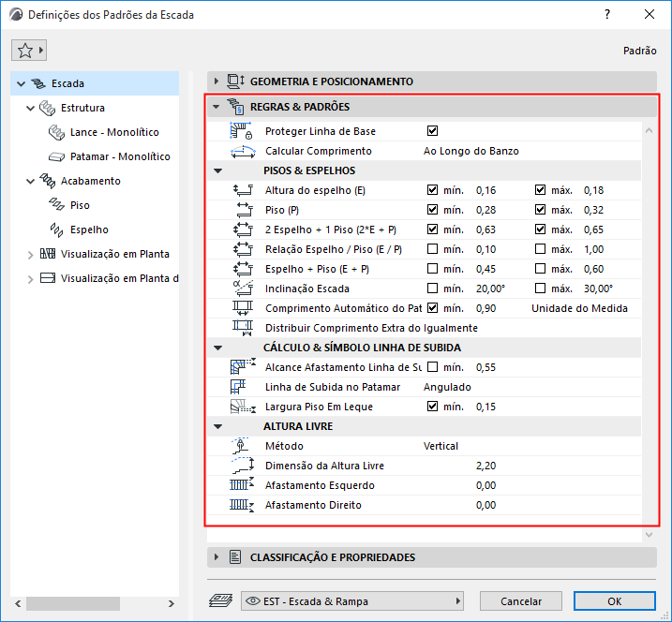
Task: Enable Alcance Afastamento Linha de Subida checkbox
Action: coord(432,366)
